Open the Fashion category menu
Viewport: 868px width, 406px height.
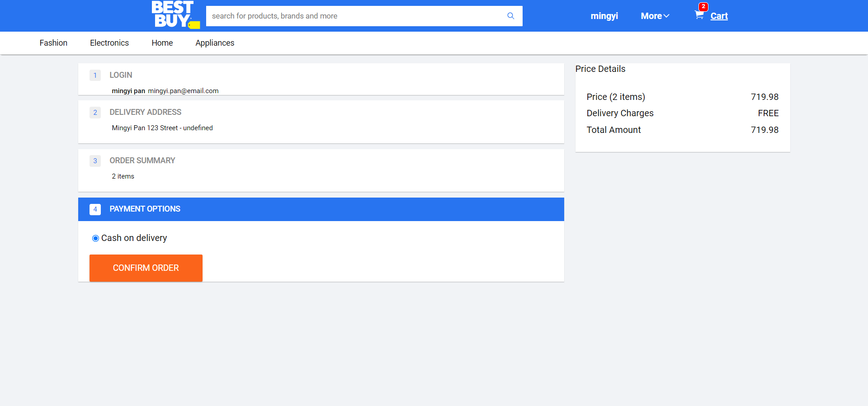point(53,43)
